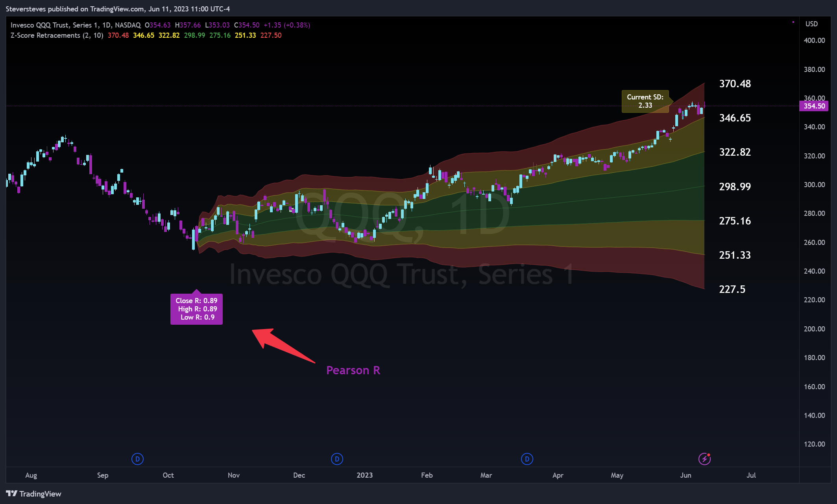Click the 120.00 price scale label

click(814, 444)
